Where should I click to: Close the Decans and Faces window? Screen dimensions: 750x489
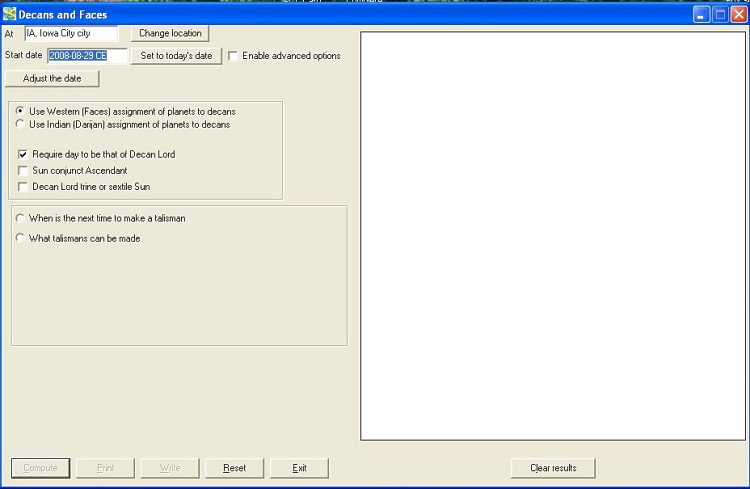tap(738, 15)
